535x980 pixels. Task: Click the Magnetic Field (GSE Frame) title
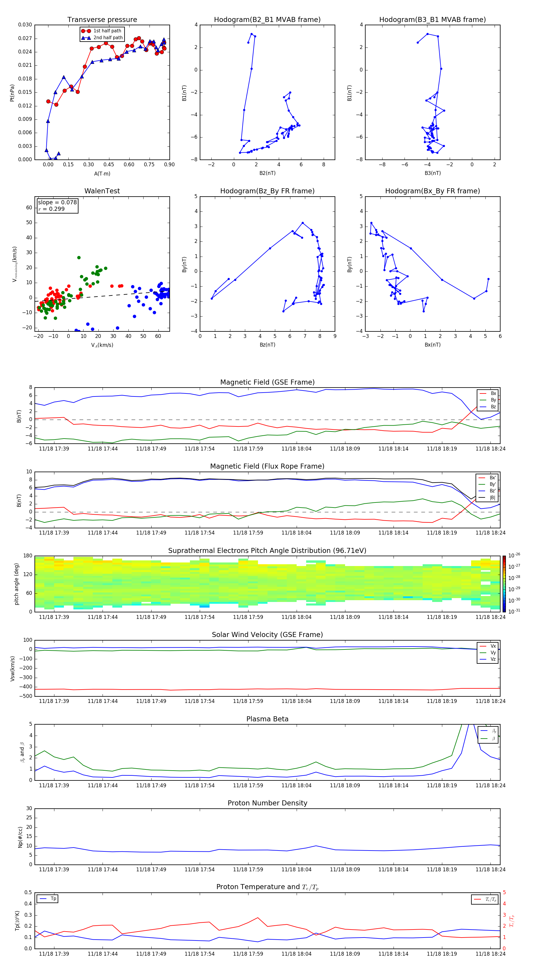point(267,382)
